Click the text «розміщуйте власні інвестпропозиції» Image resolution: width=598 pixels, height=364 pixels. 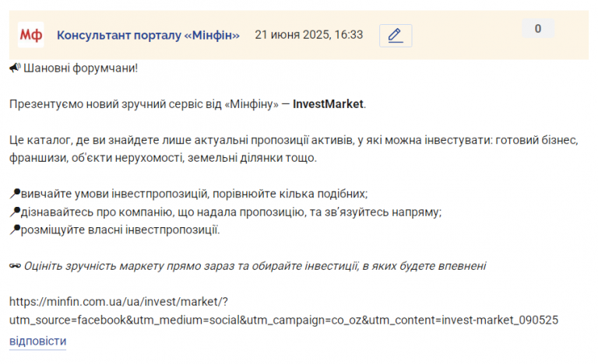pyautogui.click(x=120, y=230)
